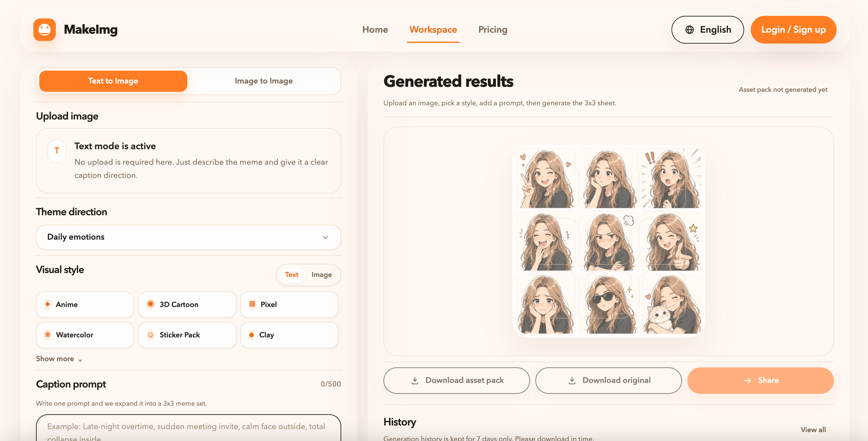Open the Workspace nav item
The image size is (868, 441).
pos(433,30)
